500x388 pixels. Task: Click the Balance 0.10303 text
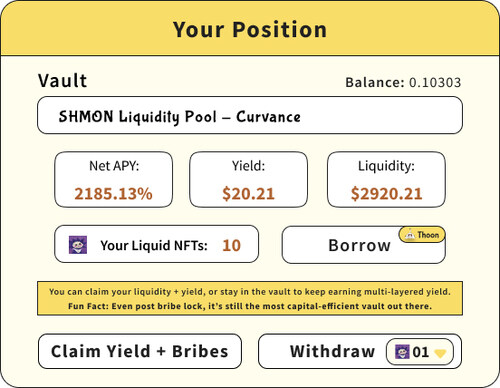coord(403,82)
